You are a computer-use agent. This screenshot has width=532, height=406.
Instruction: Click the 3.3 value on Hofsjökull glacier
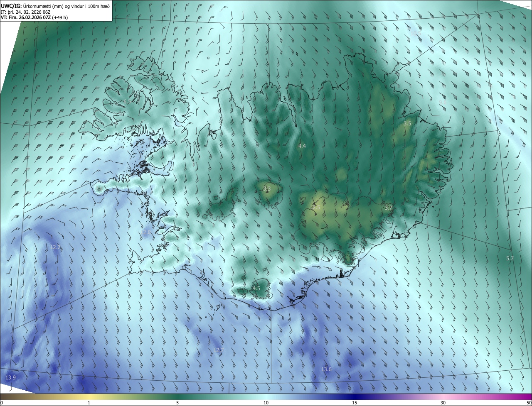(x=267, y=188)
